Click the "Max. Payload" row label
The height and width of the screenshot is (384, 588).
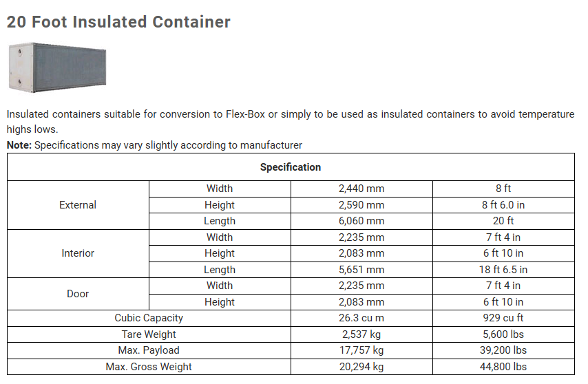(x=149, y=350)
